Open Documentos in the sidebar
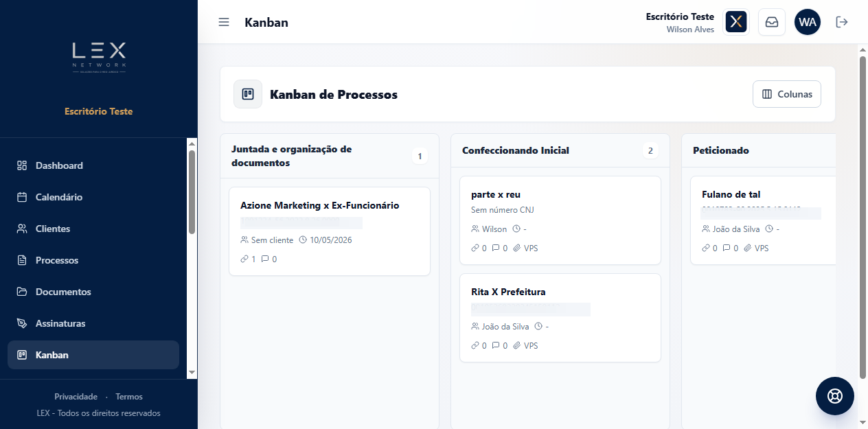 (93, 292)
